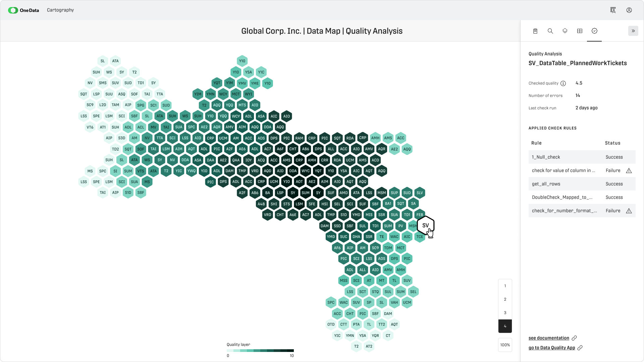Open the clipboard details panel icon

click(x=535, y=31)
